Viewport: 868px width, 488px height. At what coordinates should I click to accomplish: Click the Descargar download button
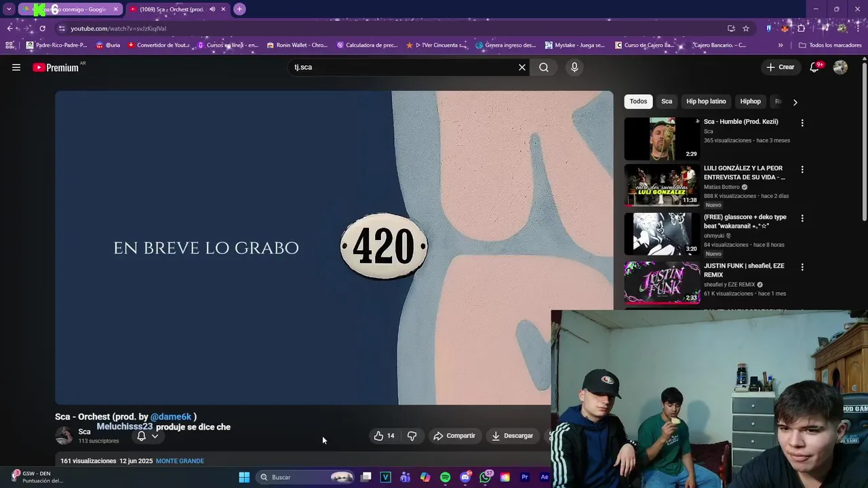pos(513,436)
